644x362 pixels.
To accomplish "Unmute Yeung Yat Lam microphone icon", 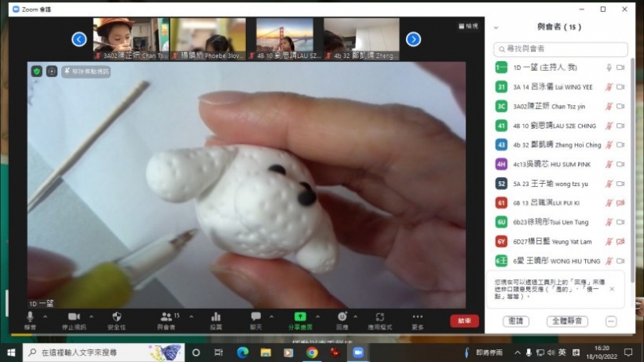I will [x=609, y=241].
